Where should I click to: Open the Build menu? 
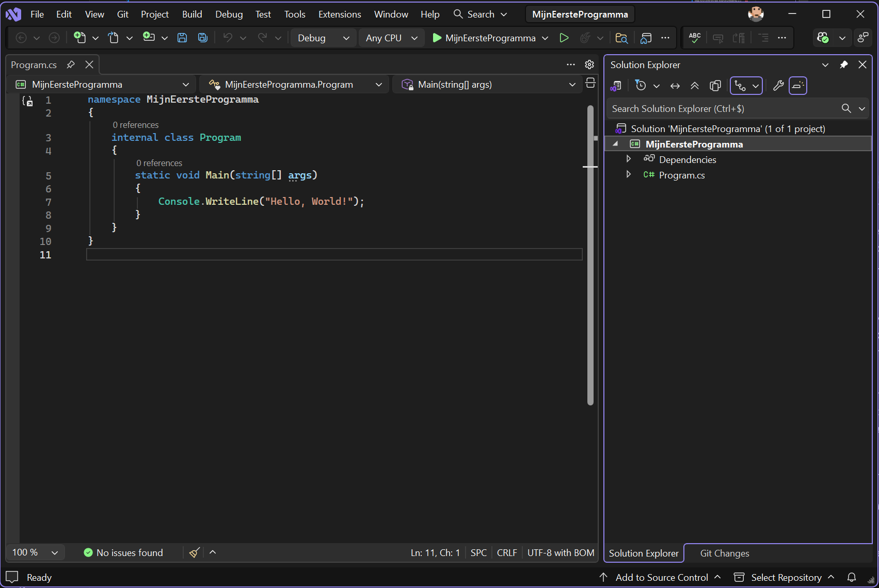click(x=192, y=14)
